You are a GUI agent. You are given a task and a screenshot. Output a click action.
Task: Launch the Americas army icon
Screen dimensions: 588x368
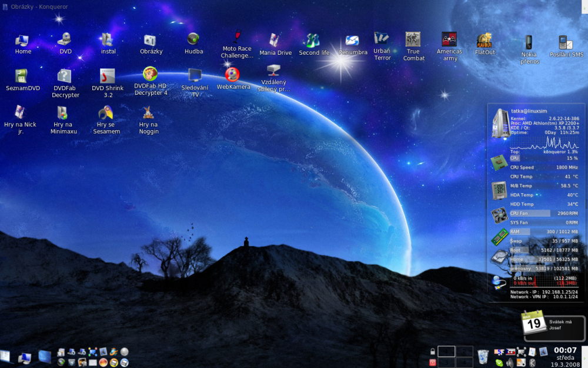[449, 47]
